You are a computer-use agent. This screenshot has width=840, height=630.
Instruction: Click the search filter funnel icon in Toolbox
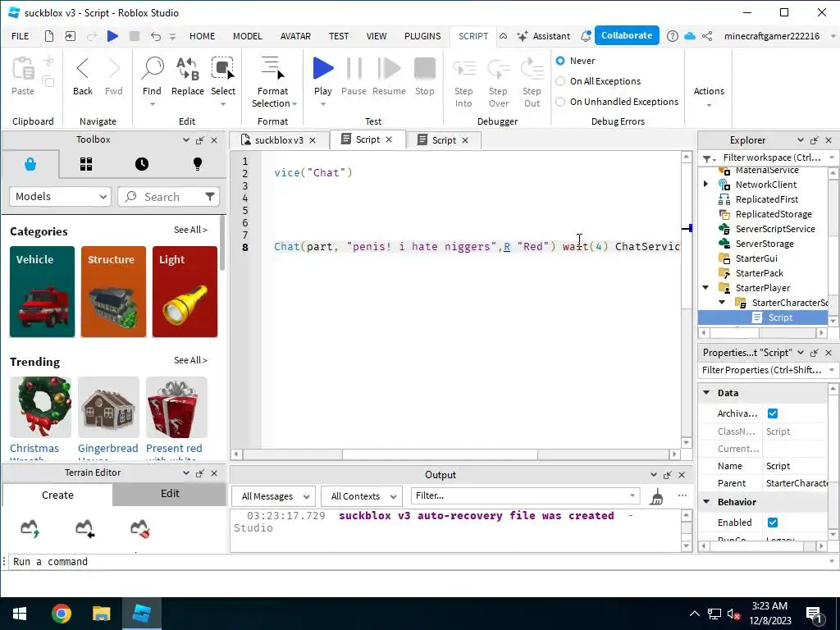210,197
